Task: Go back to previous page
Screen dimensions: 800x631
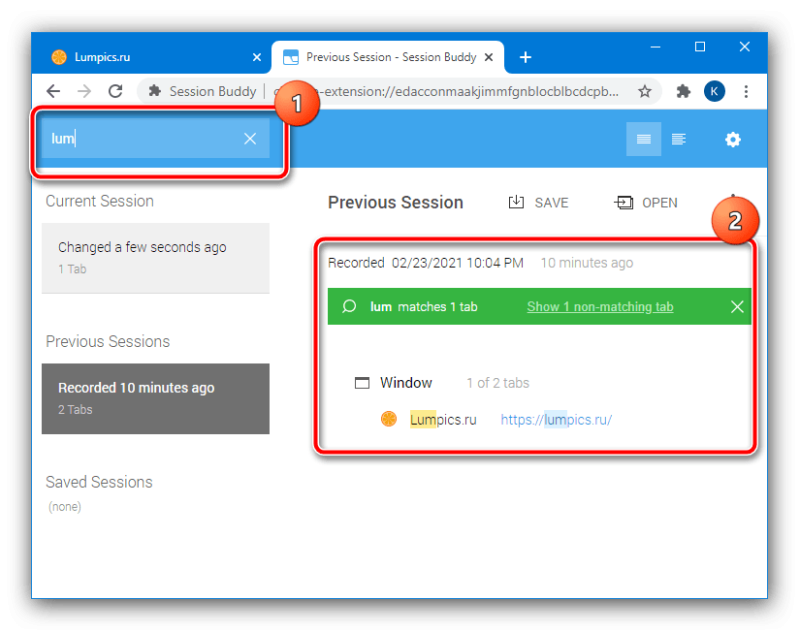Action: (53, 91)
